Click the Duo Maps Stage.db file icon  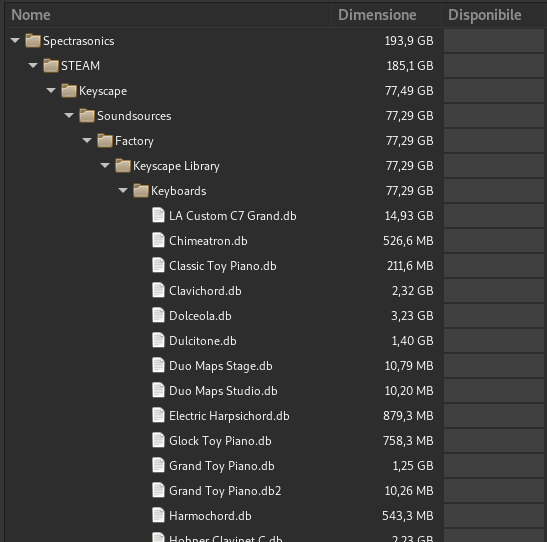pos(158,365)
